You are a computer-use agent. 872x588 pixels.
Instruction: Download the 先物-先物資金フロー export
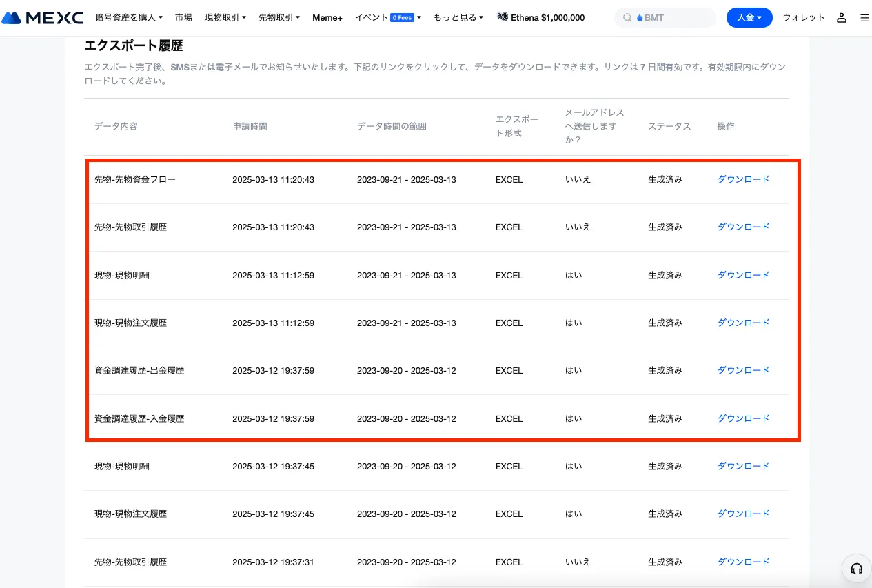point(743,179)
